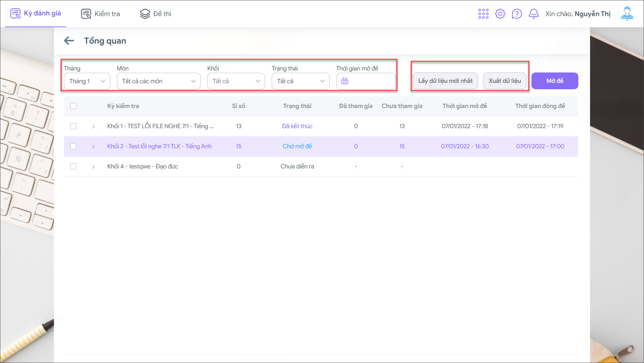
Task: Click the Mở đề button
Action: click(555, 81)
